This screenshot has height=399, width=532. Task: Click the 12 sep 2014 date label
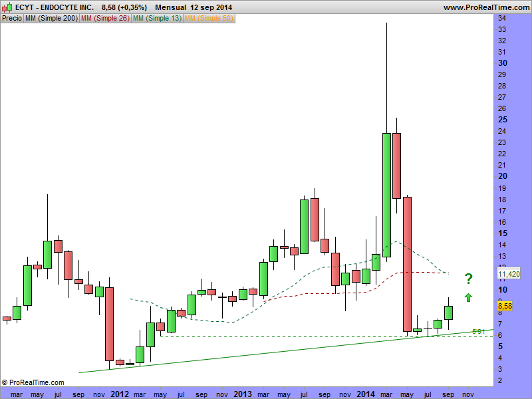pyautogui.click(x=211, y=7)
